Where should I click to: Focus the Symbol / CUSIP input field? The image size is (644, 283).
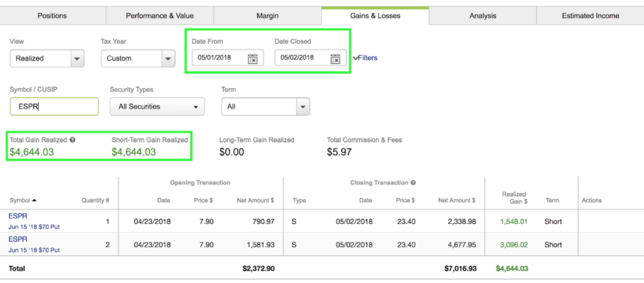click(54, 106)
